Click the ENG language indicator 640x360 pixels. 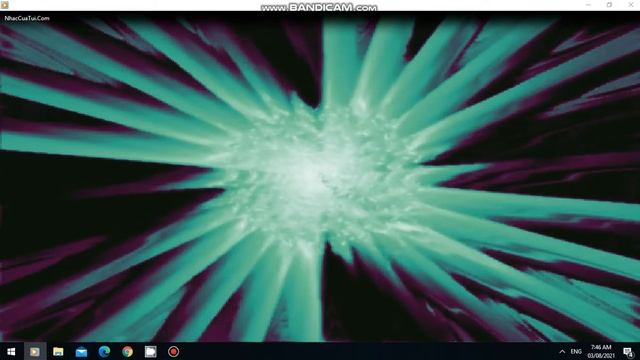pyautogui.click(x=576, y=351)
